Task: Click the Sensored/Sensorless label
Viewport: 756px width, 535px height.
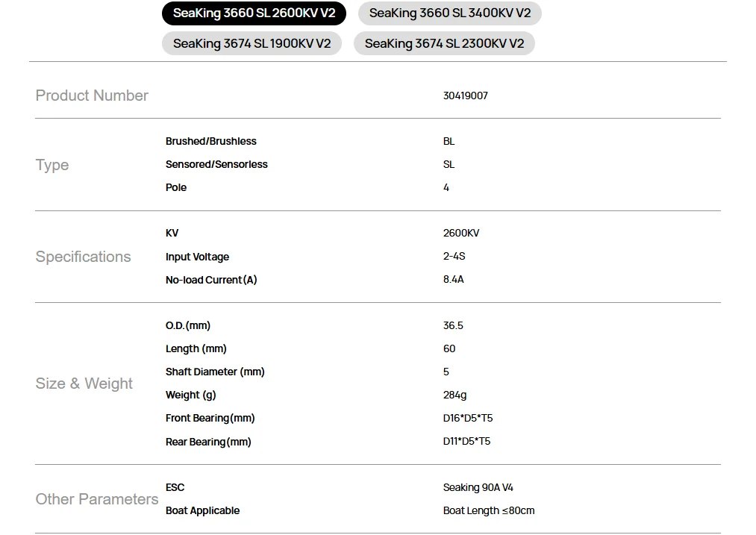Action: point(216,164)
